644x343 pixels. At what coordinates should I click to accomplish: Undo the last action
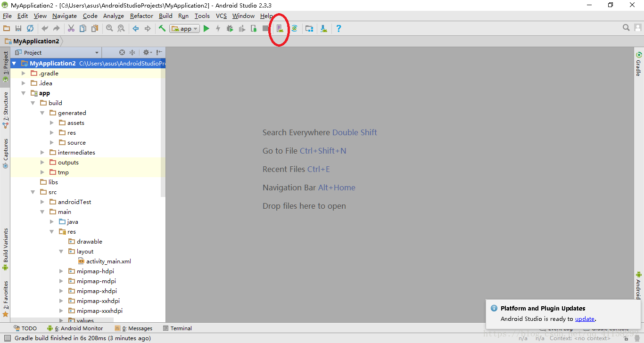tap(45, 28)
